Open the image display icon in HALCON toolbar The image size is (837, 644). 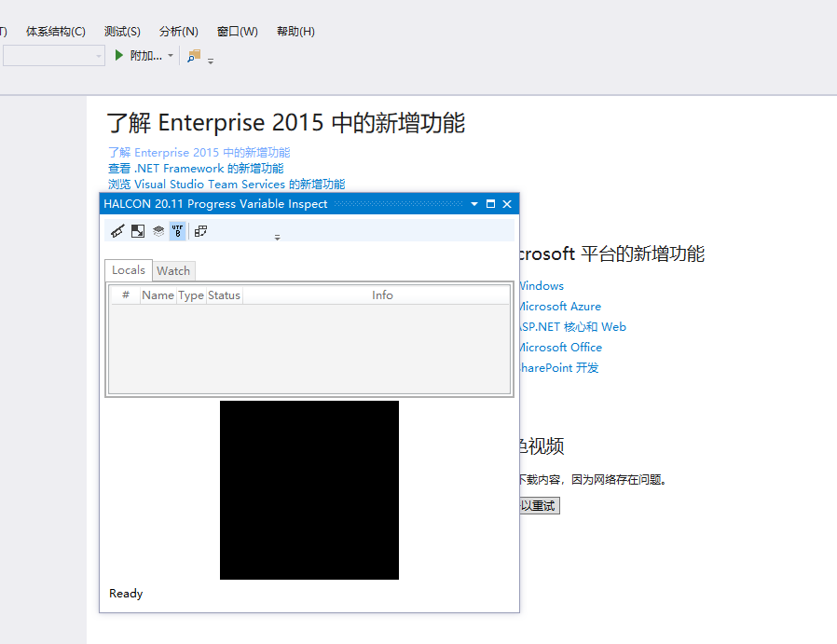136,230
